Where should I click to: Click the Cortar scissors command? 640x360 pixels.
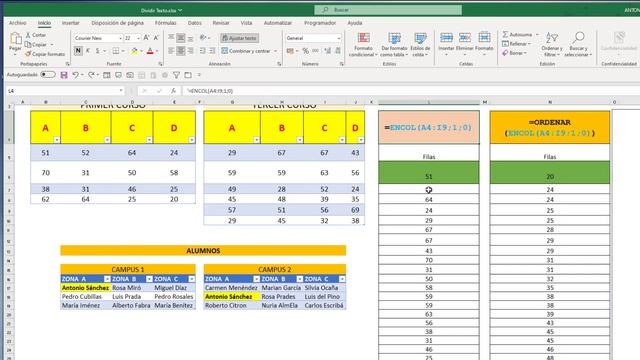tap(36, 35)
